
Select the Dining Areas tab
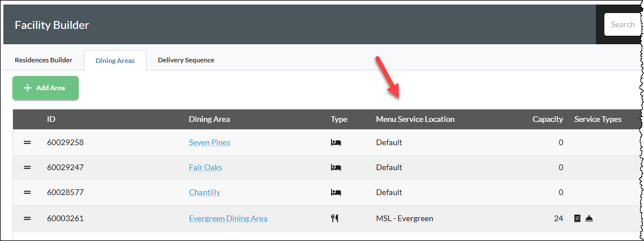115,61
